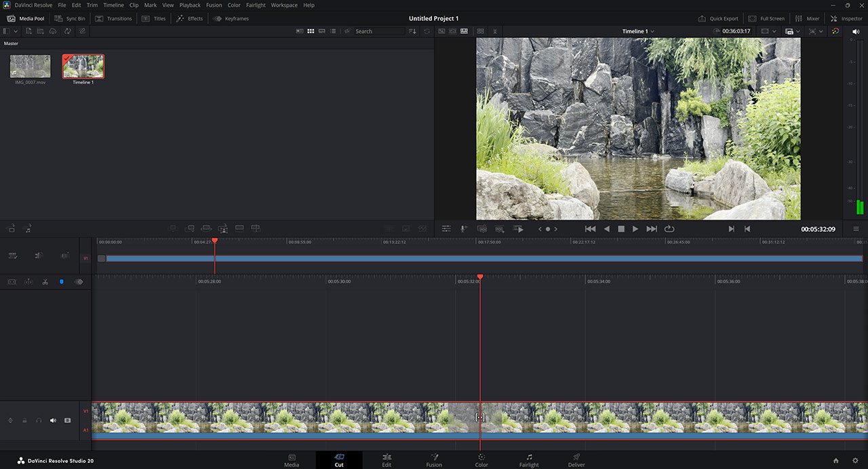Open the Fusion menu in menu bar
The height and width of the screenshot is (469, 868).
[x=214, y=5]
